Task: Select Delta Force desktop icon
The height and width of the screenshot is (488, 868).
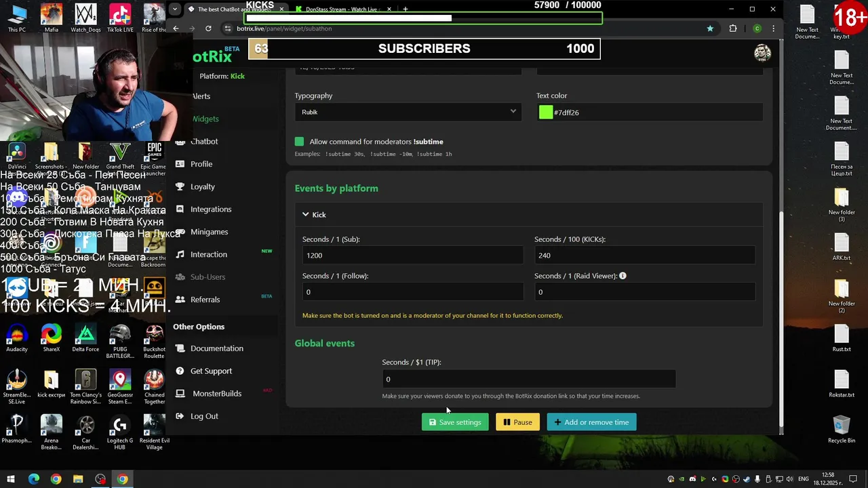Action: coord(85,338)
